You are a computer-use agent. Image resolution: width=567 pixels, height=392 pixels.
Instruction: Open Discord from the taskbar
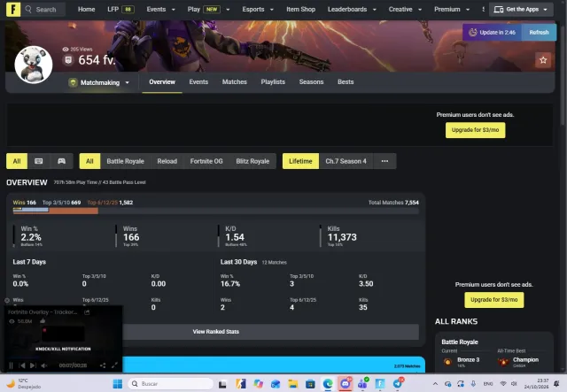(346, 384)
